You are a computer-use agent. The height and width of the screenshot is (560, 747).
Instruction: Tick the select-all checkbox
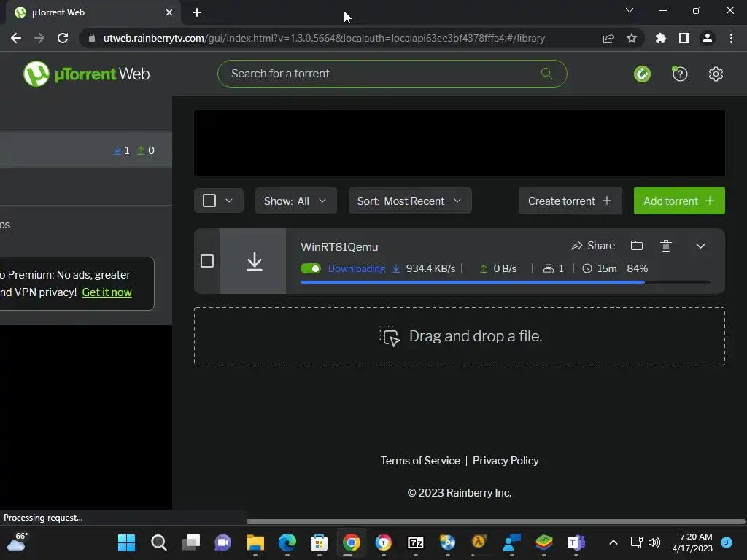[x=209, y=201]
